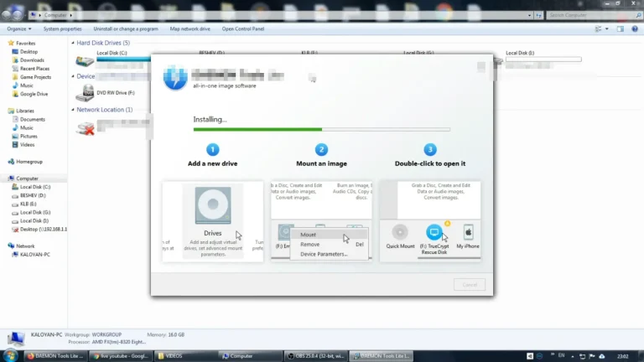The image size is (644, 362).
Task: Click the Explorer back navigation button
Action: coord(7,15)
